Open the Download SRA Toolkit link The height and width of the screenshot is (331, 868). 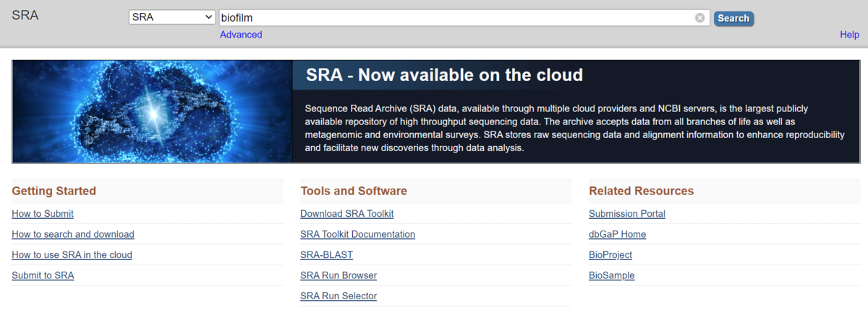pos(346,214)
